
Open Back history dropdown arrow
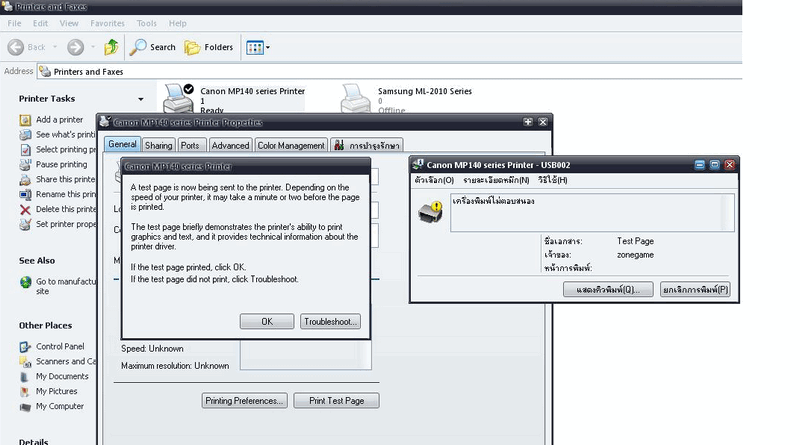(55, 47)
